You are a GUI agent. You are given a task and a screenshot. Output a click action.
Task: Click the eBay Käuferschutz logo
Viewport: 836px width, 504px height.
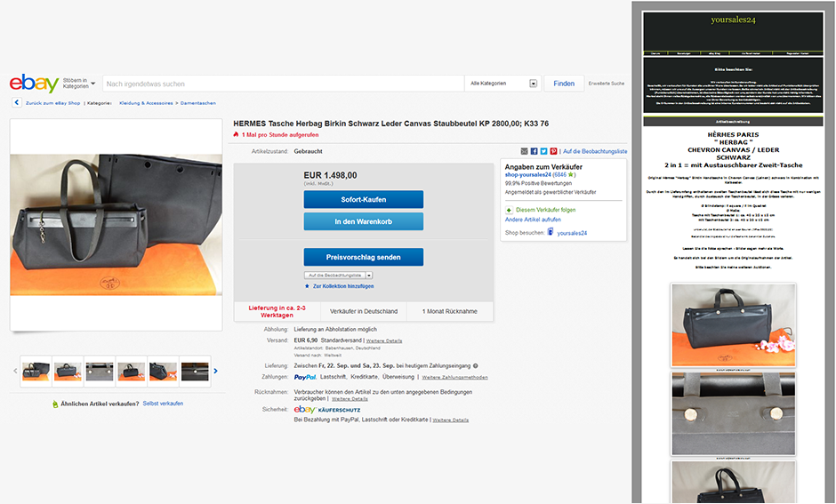[x=326, y=409]
